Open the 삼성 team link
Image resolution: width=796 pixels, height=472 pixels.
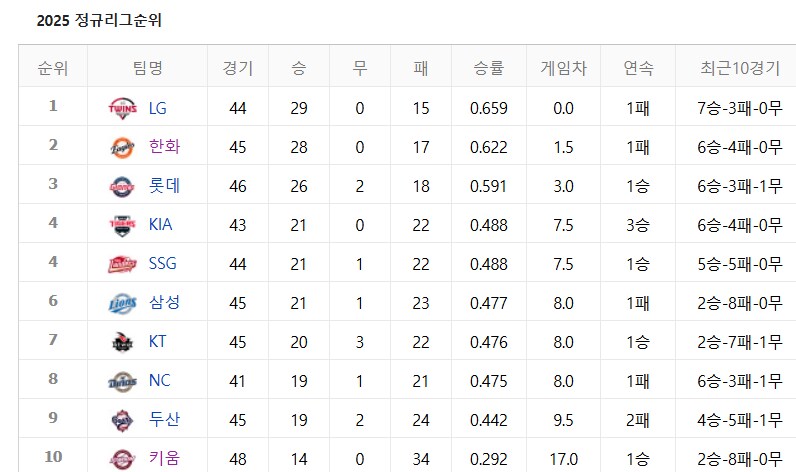point(164,302)
